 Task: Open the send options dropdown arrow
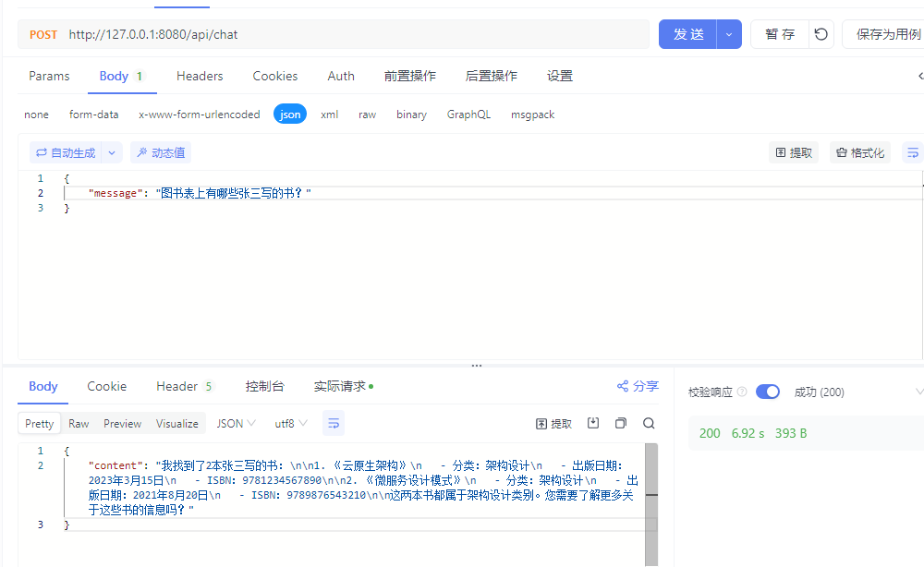click(729, 34)
